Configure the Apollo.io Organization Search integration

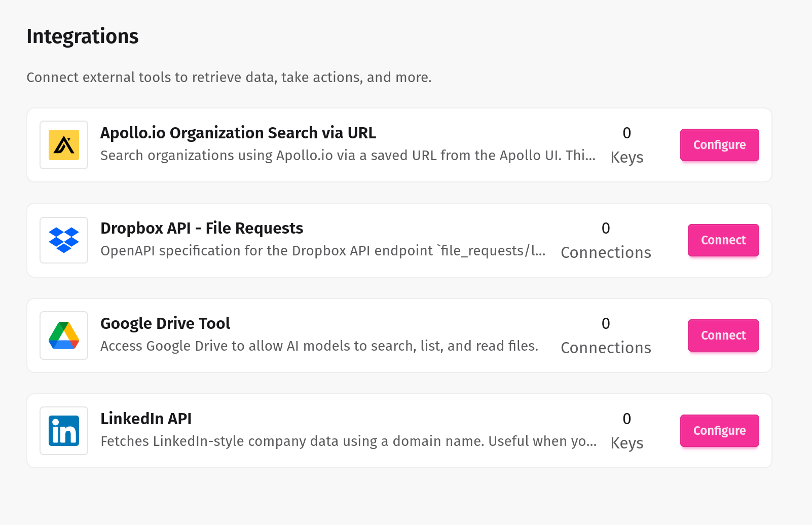tap(719, 145)
